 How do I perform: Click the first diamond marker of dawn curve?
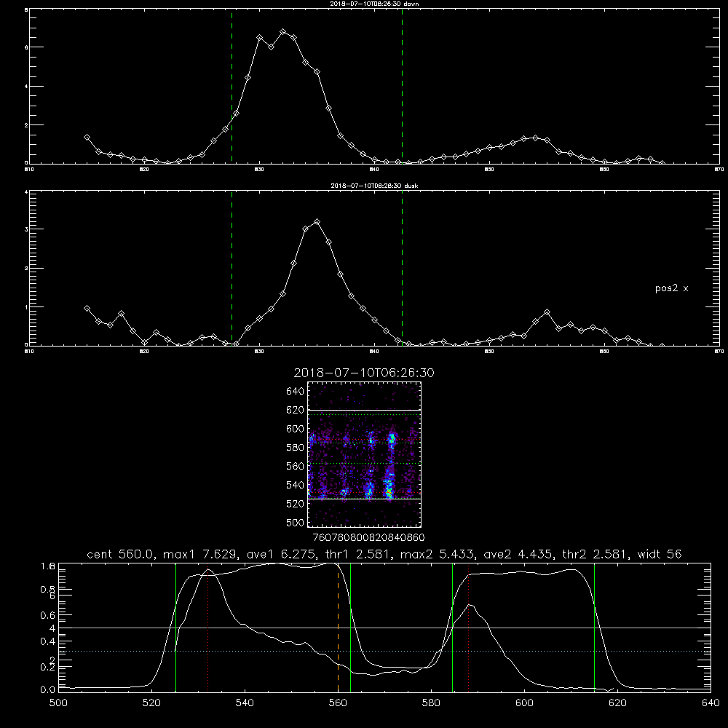click(x=87, y=138)
